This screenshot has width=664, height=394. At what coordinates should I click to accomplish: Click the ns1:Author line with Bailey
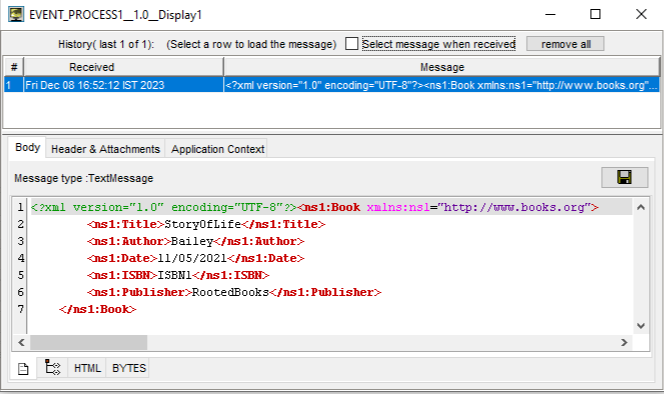196,241
